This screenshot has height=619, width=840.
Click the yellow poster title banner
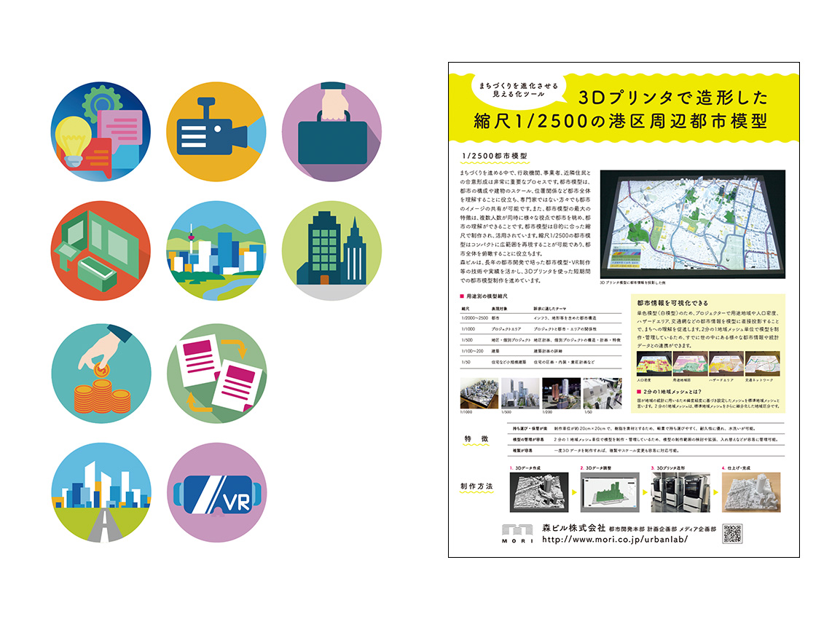click(x=623, y=107)
